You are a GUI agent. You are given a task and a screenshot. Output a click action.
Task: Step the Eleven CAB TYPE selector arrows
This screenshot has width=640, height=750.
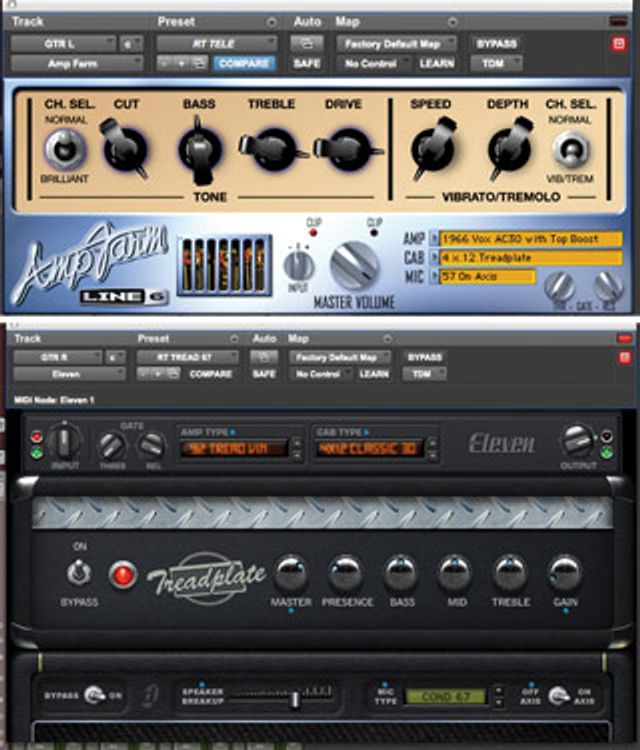(x=432, y=449)
